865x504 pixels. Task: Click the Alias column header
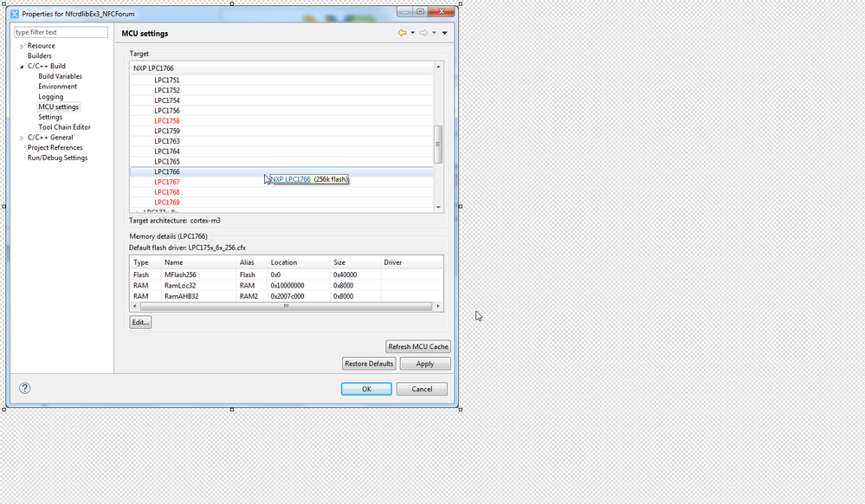point(251,262)
